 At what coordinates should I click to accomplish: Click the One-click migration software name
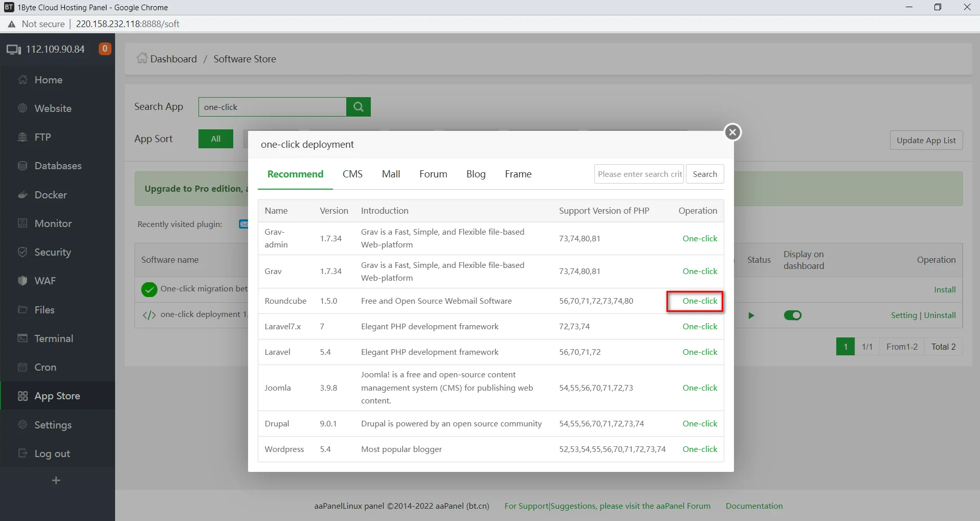(204, 288)
